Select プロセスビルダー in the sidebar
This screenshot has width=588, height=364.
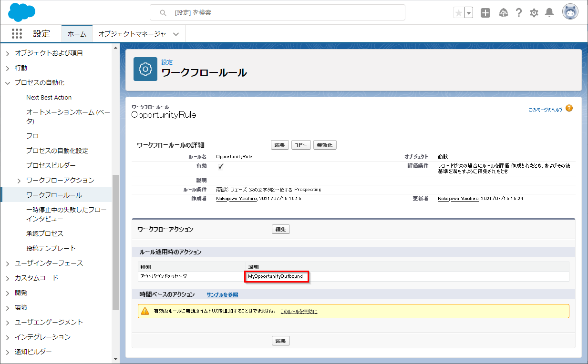coord(51,165)
